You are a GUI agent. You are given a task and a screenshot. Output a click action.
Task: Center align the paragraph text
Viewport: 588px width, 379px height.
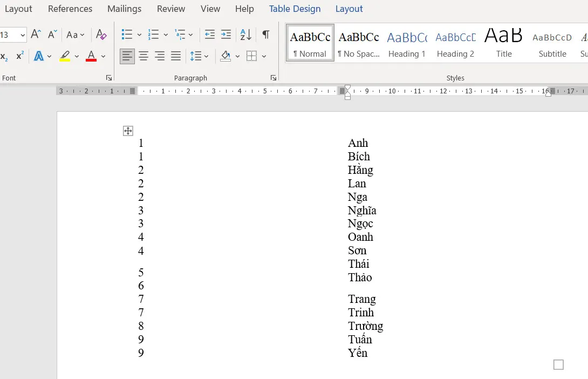143,56
